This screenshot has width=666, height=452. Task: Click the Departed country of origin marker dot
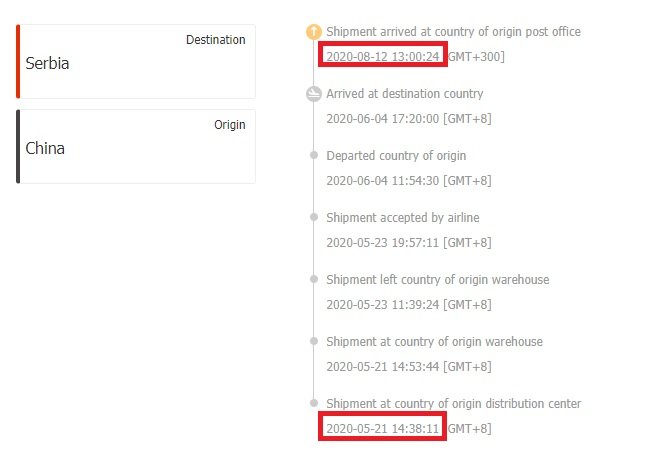[x=314, y=156]
